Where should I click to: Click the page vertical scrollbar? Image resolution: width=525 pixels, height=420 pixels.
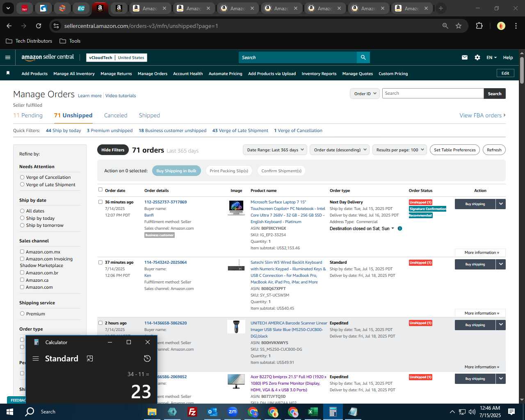click(x=522, y=70)
